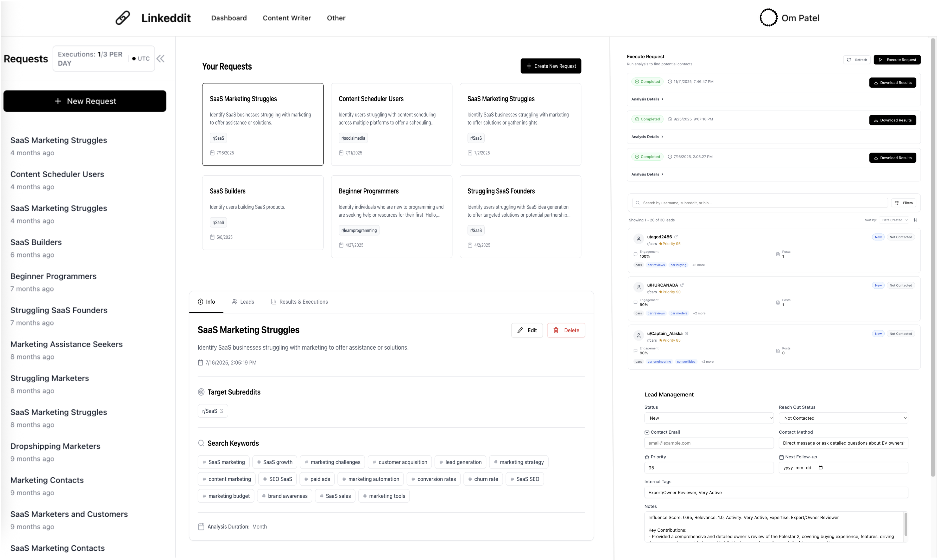The image size is (937, 560).
Task: Toggle the sort direction arrows icon
Action: point(915,220)
